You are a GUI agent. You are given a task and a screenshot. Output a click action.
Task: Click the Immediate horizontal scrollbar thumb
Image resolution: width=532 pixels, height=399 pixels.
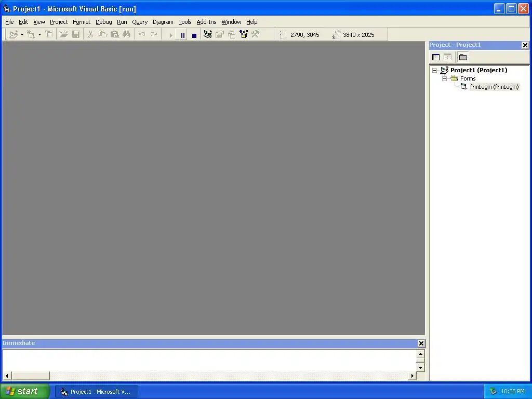pos(31,376)
